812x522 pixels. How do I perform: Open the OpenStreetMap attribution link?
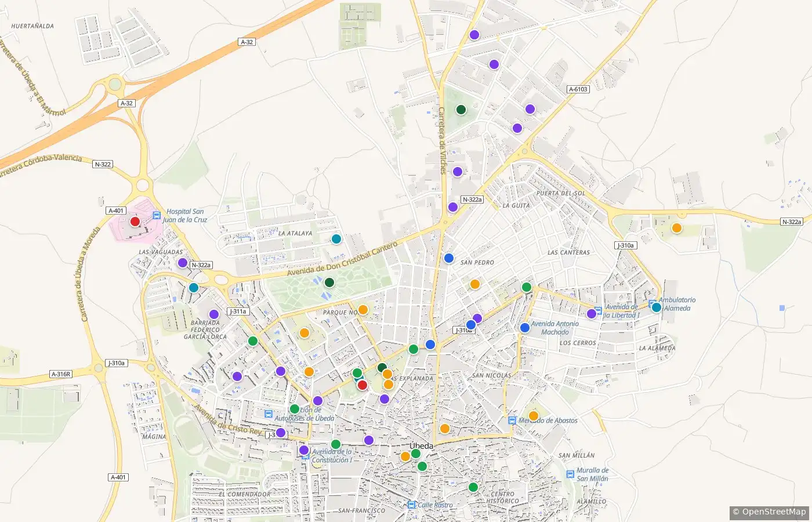(x=769, y=512)
